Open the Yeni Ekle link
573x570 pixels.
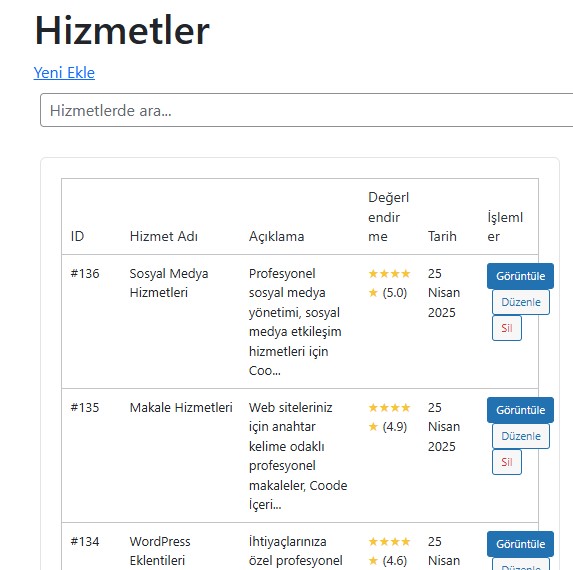[x=64, y=73]
